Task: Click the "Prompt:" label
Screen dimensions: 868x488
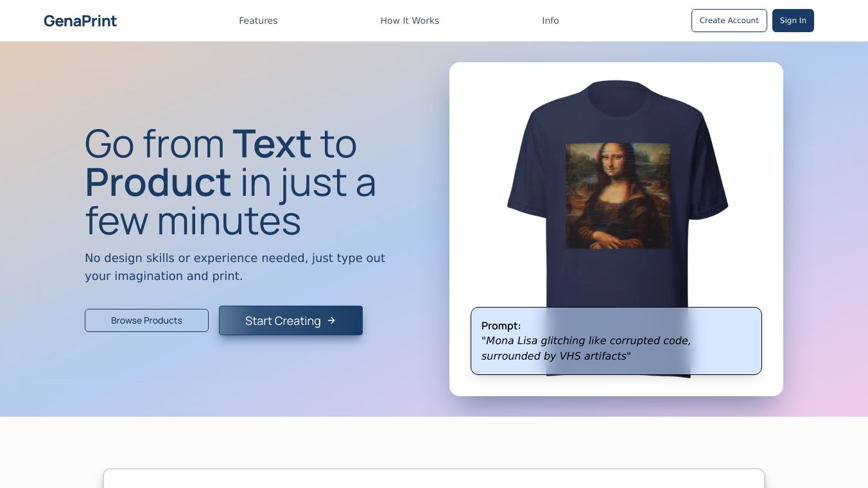Action: coord(501,326)
